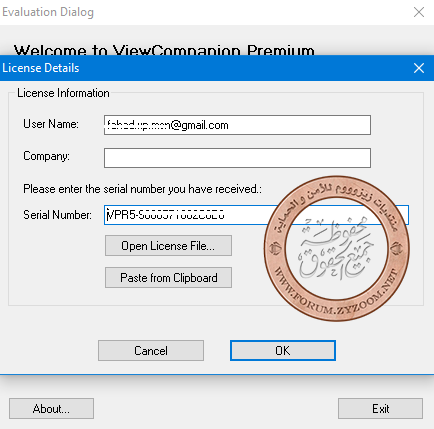434x429 pixels.
Task: Cancel the License Details dialog
Action: point(151,350)
